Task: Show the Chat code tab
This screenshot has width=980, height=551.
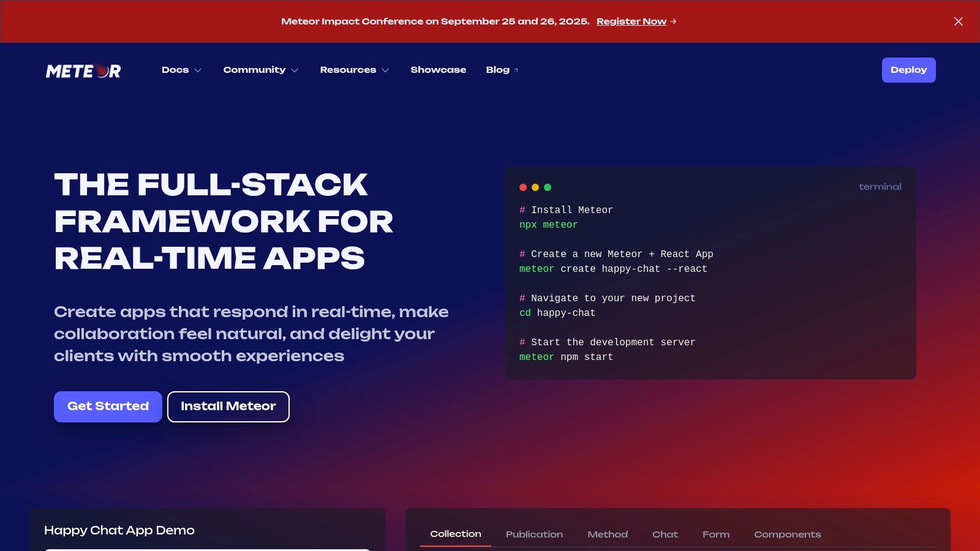Action: click(665, 534)
